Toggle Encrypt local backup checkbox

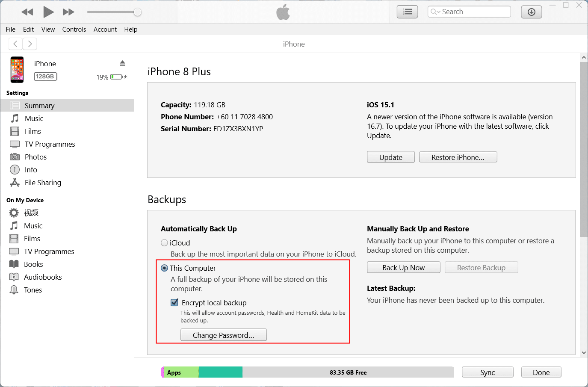[x=174, y=302]
